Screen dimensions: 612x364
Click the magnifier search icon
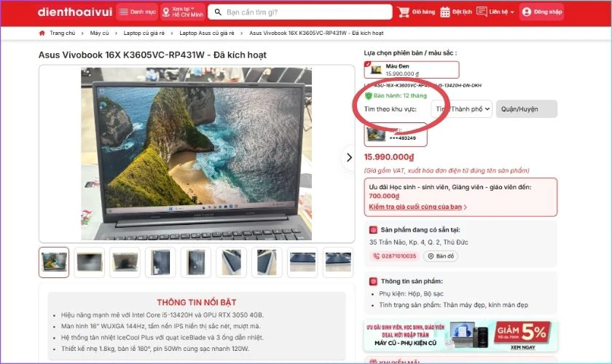pos(218,12)
